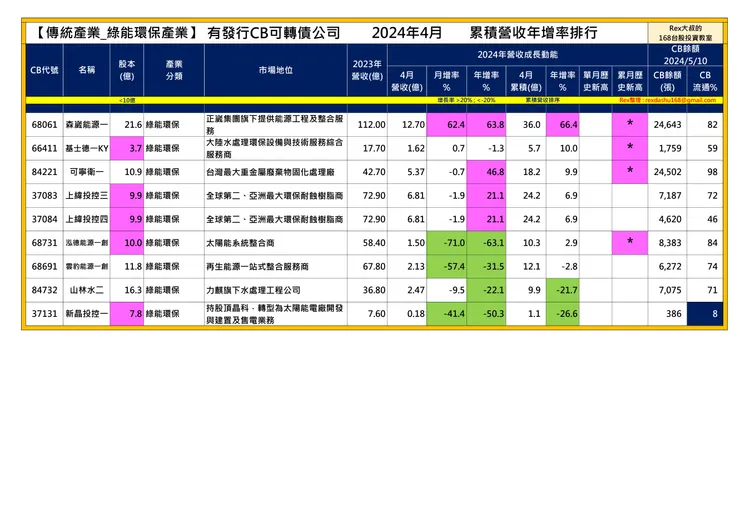Click the 產業分類 column header
This screenshot has height=523, width=740.
[174, 70]
